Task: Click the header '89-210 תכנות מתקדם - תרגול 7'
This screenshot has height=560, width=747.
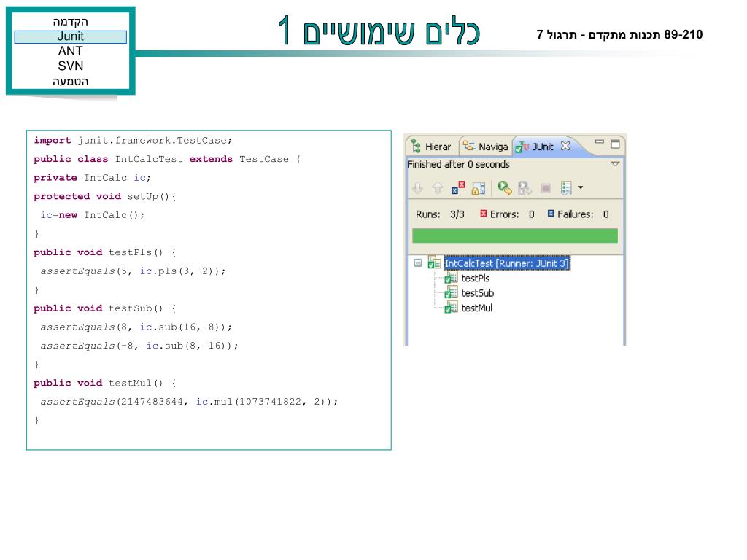Action: [619, 35]
